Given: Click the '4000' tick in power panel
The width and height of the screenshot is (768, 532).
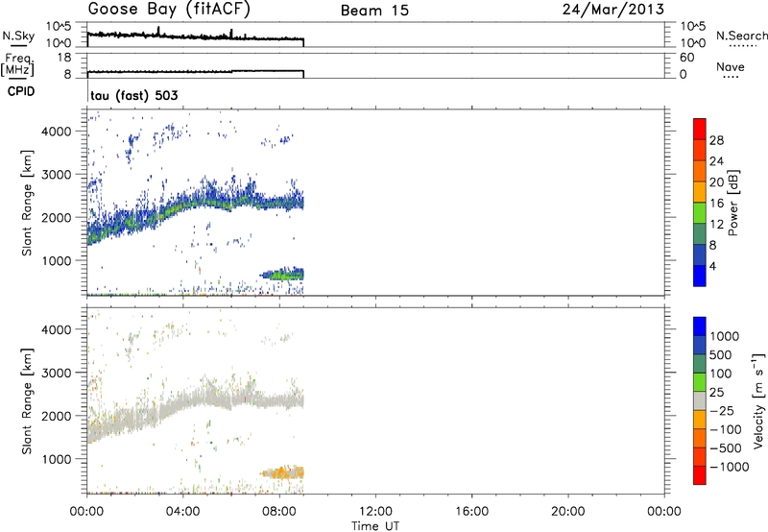Looking at the screenshot, I should [x=57, y=132].
